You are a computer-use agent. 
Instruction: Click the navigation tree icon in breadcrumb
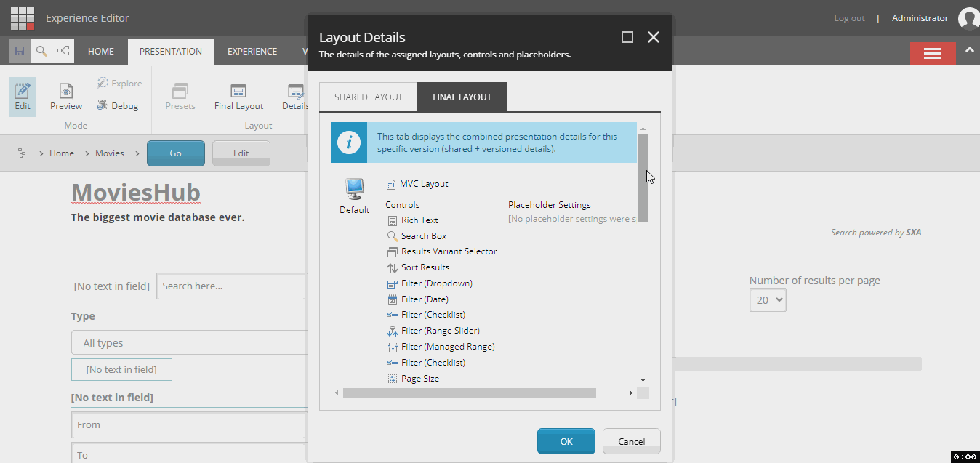coord(22,153)
